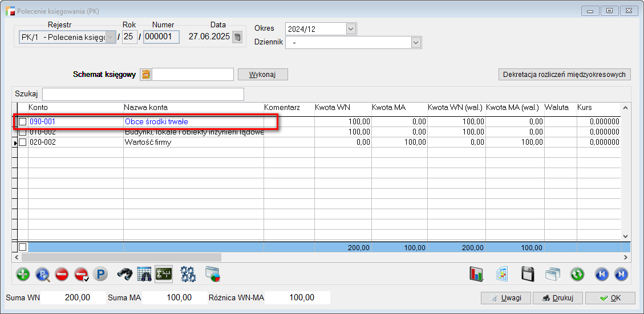Select account cell 090-001

tap(75, 122)
